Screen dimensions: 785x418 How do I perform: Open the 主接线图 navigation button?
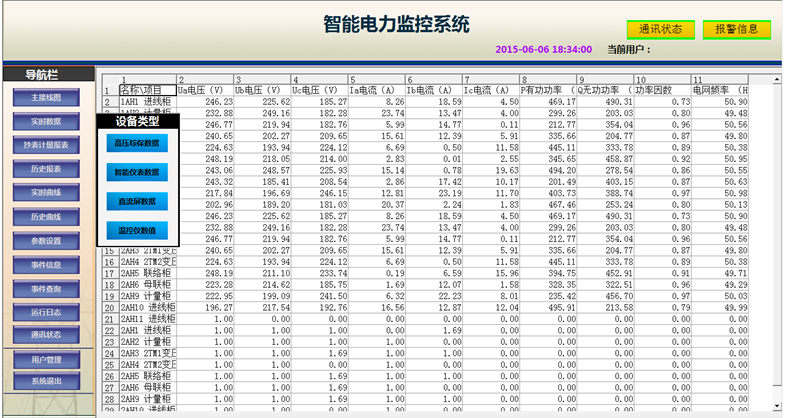click(x=46, y=98)
